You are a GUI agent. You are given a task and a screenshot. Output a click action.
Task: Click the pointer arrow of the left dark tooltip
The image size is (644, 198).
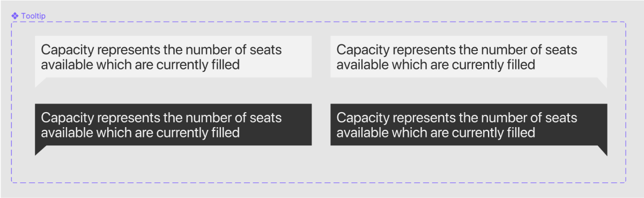pos(39,150)
